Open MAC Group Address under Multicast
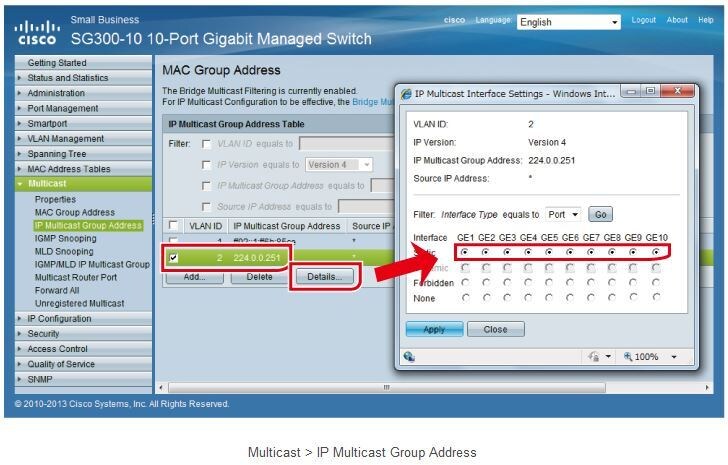Viewport: 728px width, 465px height. tap(75, 212)
